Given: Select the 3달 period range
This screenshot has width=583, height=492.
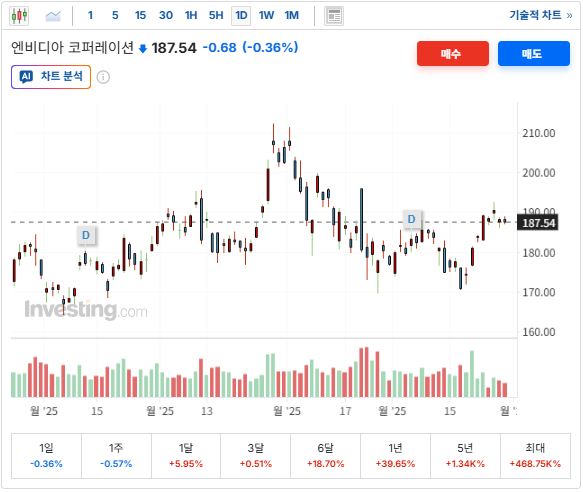Looking at the screenshot, I should click(255, 456).
